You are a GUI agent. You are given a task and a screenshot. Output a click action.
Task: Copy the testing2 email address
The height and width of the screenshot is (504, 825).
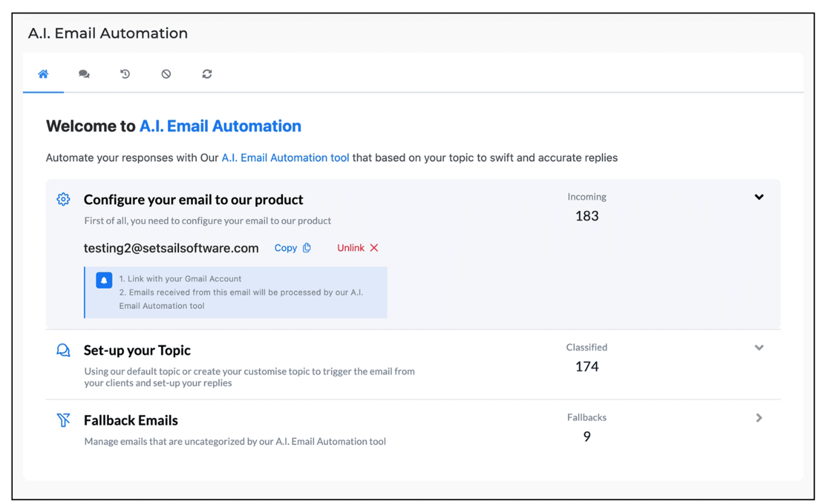click(x=286, y=248)
